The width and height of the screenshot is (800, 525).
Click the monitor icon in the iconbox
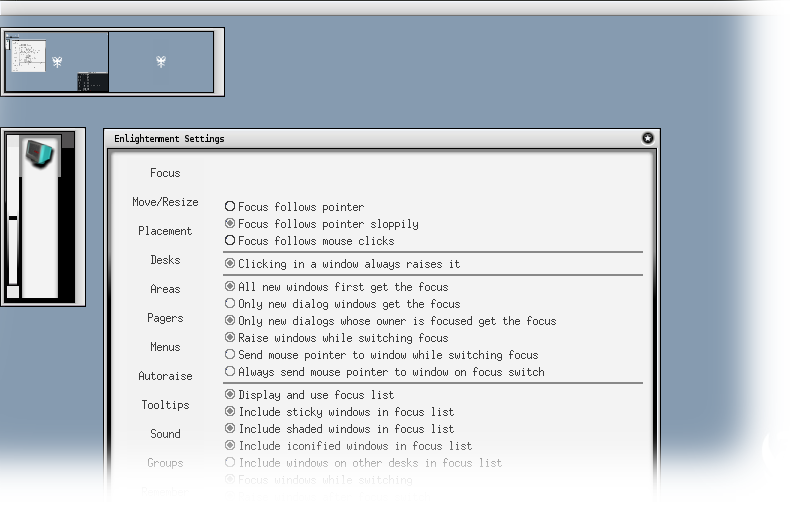point(39,153)
